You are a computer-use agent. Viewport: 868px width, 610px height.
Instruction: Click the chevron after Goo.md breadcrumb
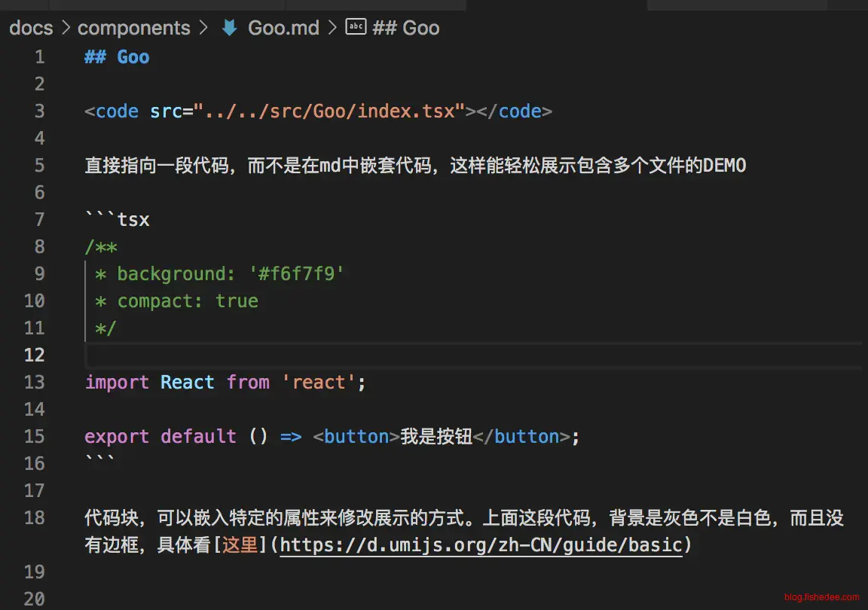(333, 28)
